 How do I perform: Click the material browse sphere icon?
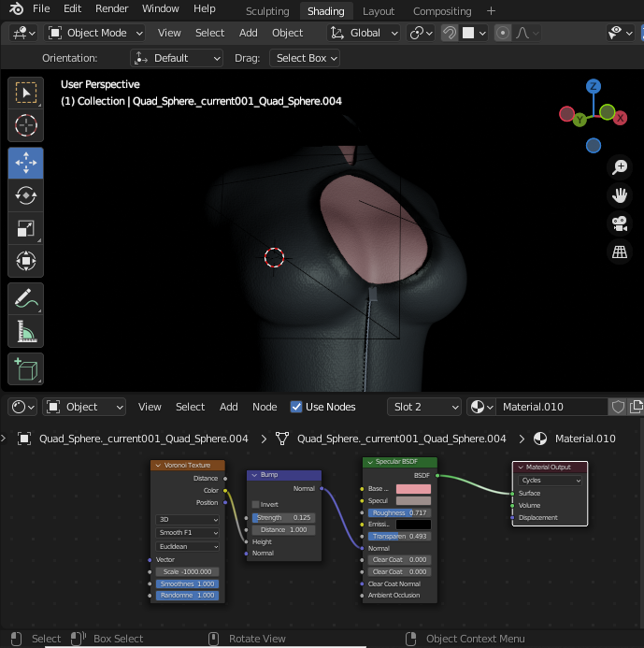pos(482,407)
